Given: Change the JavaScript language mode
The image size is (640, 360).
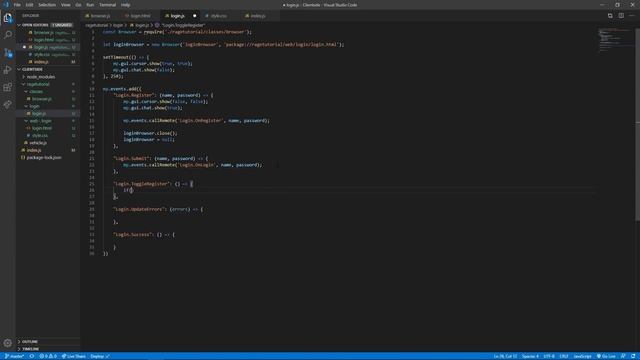Looking at the screenshot, I should pos(582,356).
